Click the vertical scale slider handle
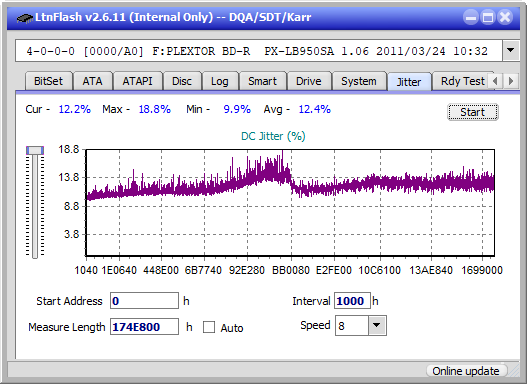Viewport: 527px width, 384px height. click(x=35, y=150)
